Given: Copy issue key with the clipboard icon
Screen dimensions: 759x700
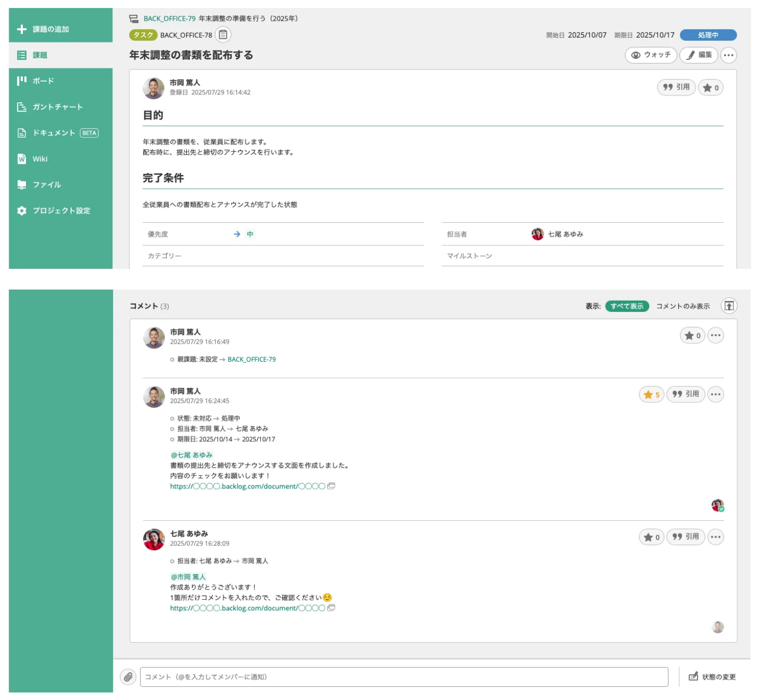Looking at the screenshot, I should pyautogui.click(x=223, y=35).
